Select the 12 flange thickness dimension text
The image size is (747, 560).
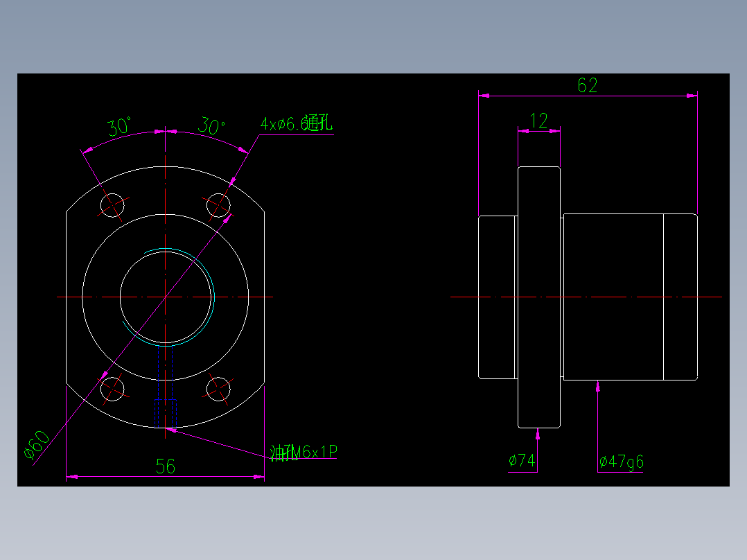tap(539, 121)
